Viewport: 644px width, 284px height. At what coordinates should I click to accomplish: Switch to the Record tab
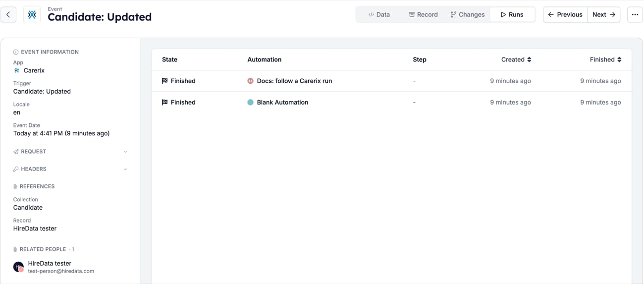423,14
